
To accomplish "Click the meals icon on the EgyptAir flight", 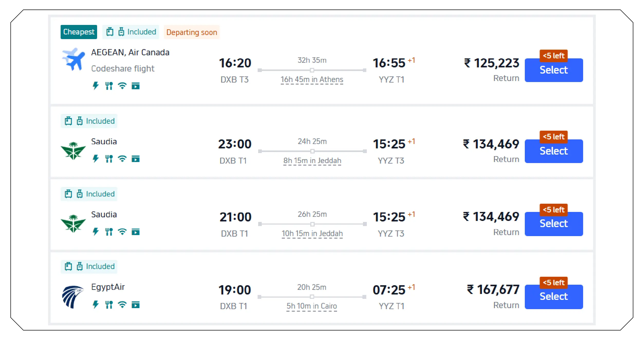I will [x=109, y=305].
